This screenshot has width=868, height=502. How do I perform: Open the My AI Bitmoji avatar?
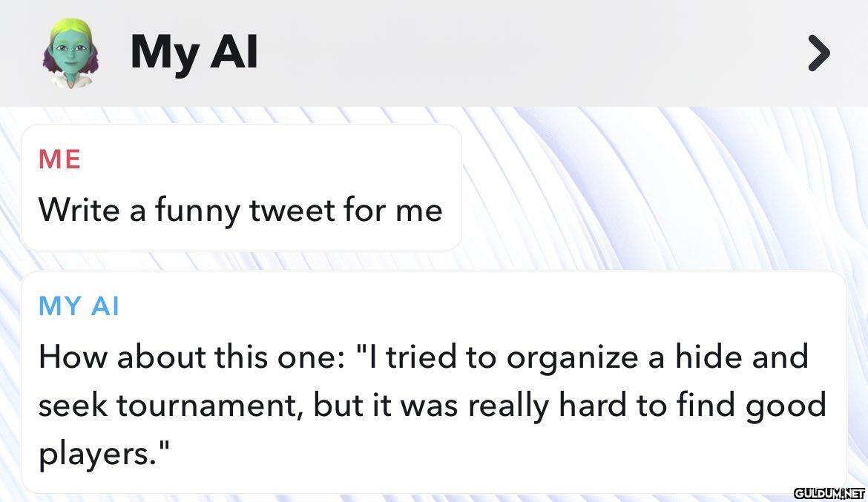coord(70,53)
